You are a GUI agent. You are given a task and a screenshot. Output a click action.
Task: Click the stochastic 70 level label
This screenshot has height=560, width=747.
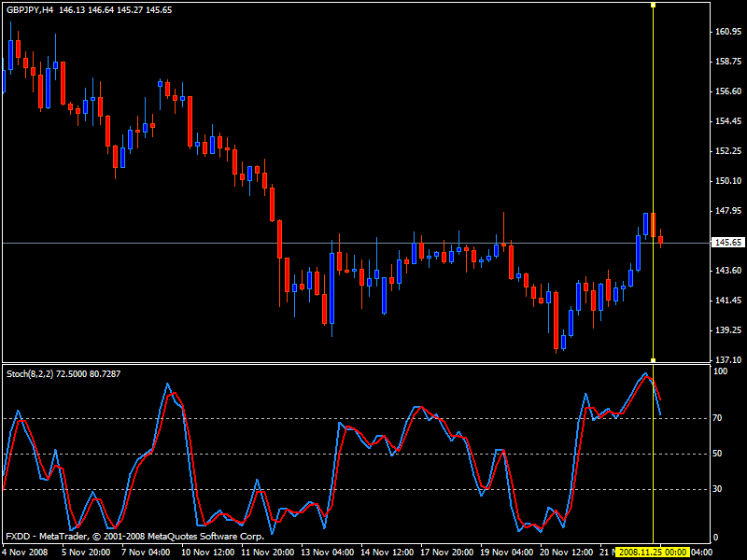pos(717,419)
